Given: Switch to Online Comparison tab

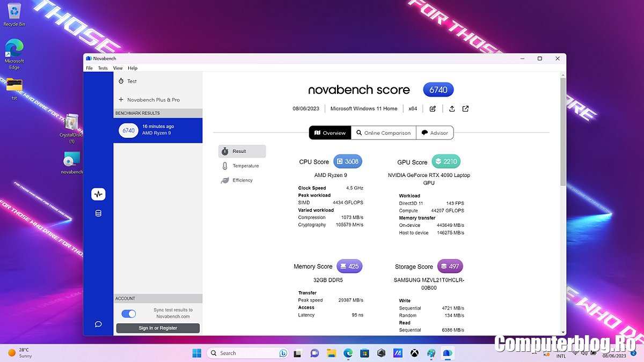Looking at the screenshot, I should click(383, 133).
